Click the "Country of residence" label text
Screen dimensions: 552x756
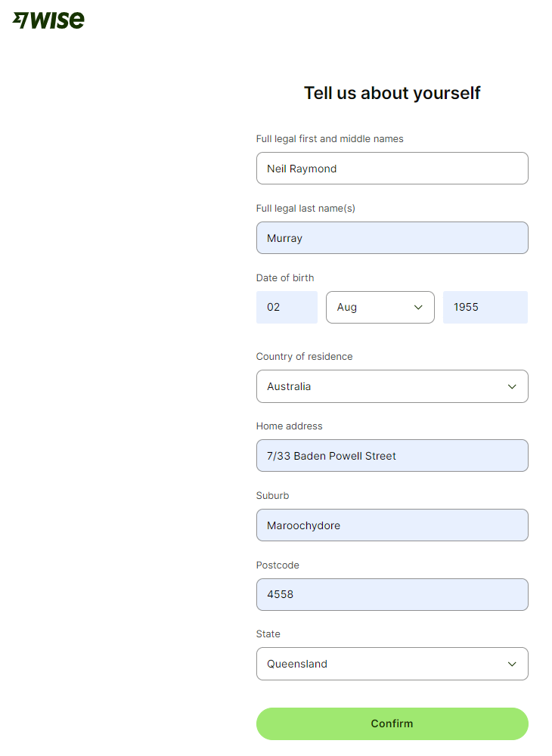coord(304,357)
